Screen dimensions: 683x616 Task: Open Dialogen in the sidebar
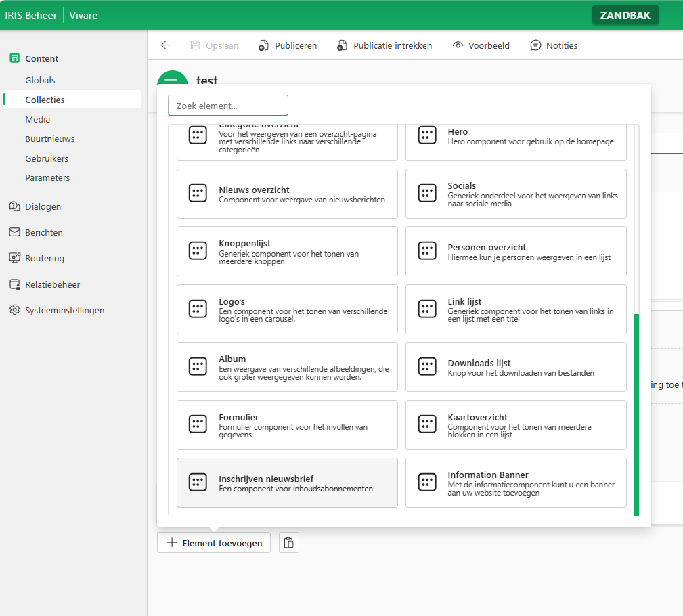43,206
